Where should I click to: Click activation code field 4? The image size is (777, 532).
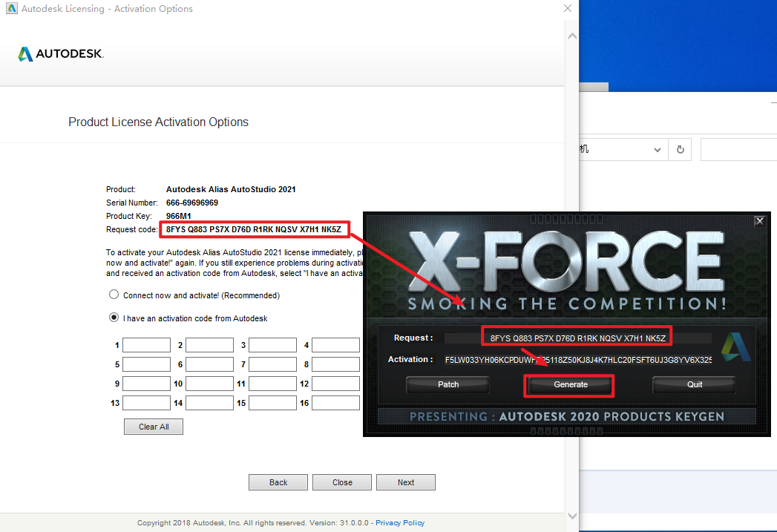pos(335,345)
